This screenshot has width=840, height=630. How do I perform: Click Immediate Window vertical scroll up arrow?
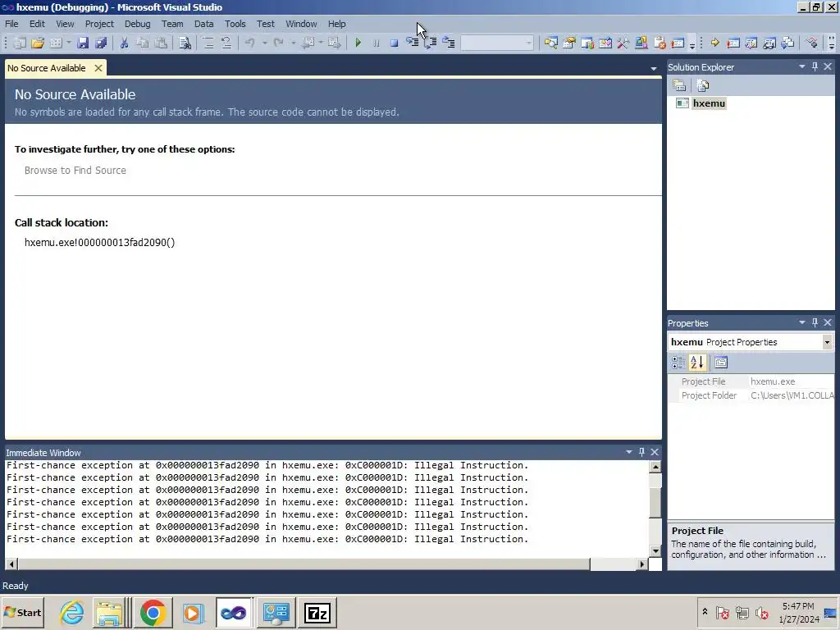tap(655, 467)
